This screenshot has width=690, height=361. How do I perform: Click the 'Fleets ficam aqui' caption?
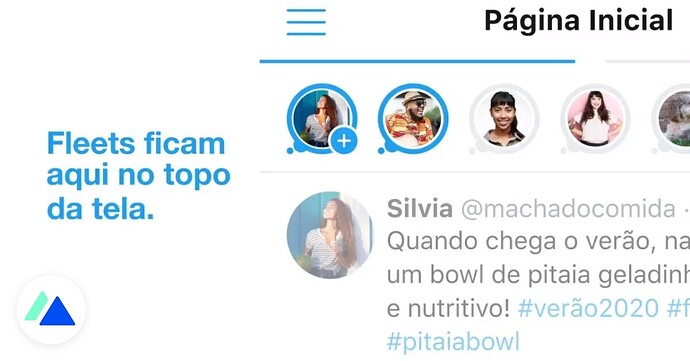(138, 176)
